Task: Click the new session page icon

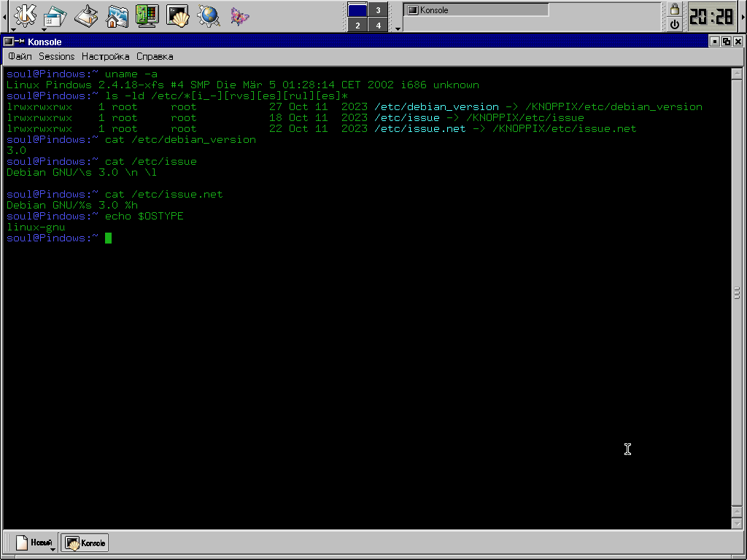Action: [x=23, y=542]
